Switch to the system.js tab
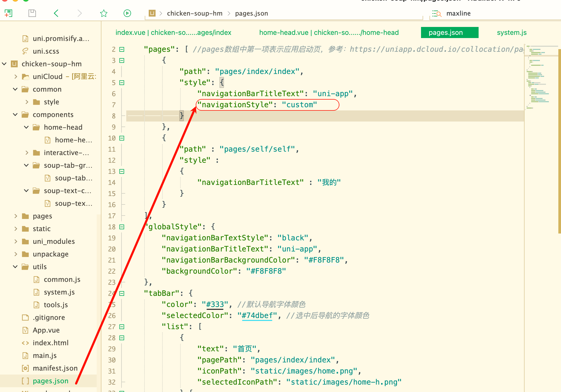This screenshot has width=561, height=392. [x=512, y=32]
